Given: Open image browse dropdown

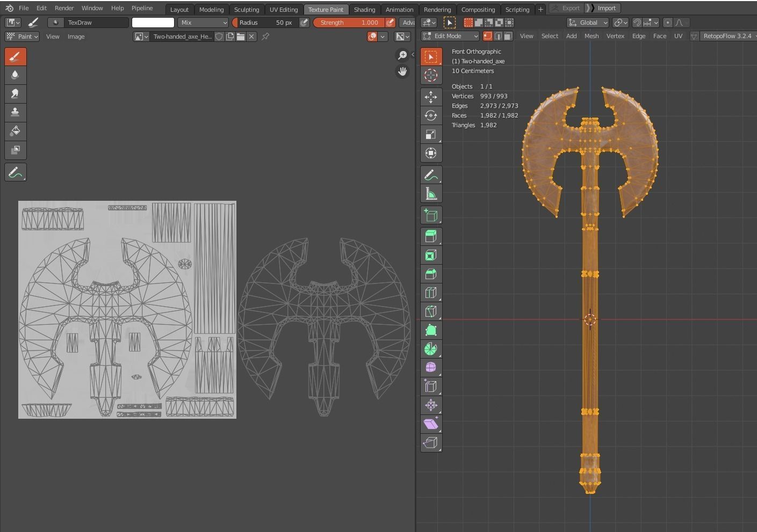Looking at the screenshot, I should click(x=141, y=37).
